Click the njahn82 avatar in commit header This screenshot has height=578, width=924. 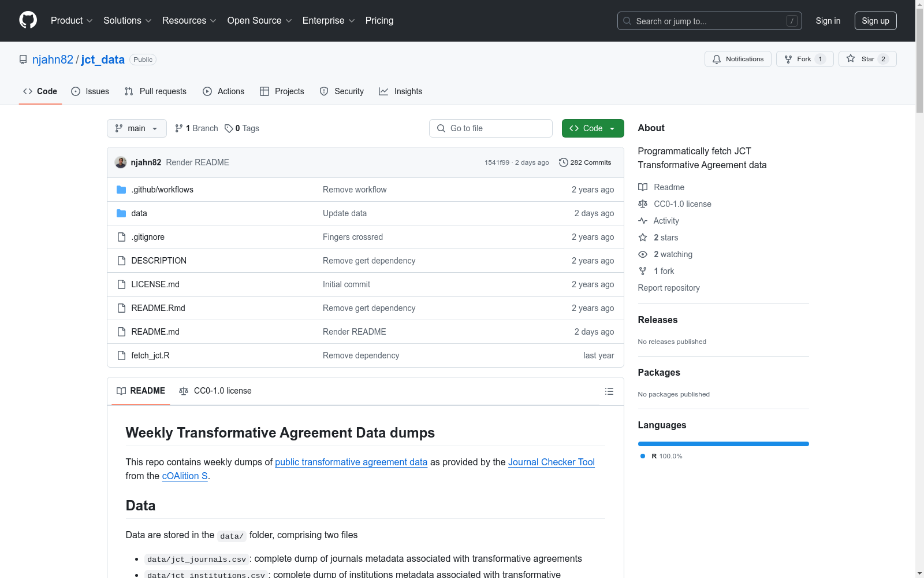pos(121,162)
